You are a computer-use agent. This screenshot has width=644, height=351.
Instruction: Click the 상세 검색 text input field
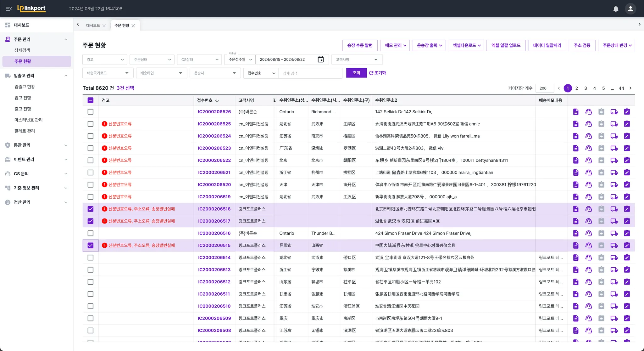[x=310, y=73]
